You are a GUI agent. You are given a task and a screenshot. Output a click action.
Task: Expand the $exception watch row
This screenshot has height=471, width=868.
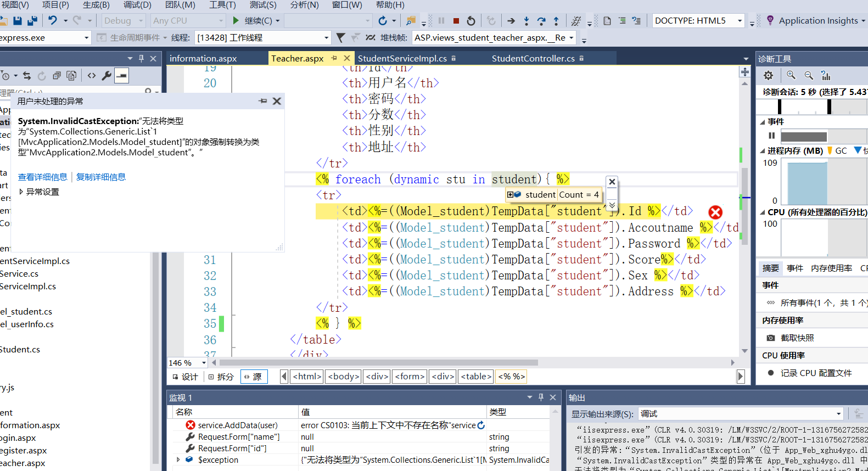pos(178,459)
